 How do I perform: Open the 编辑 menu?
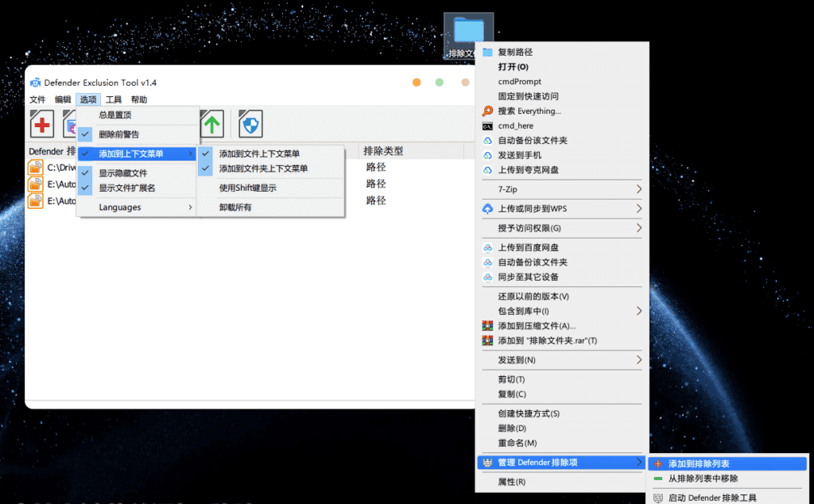click(63, 99)
